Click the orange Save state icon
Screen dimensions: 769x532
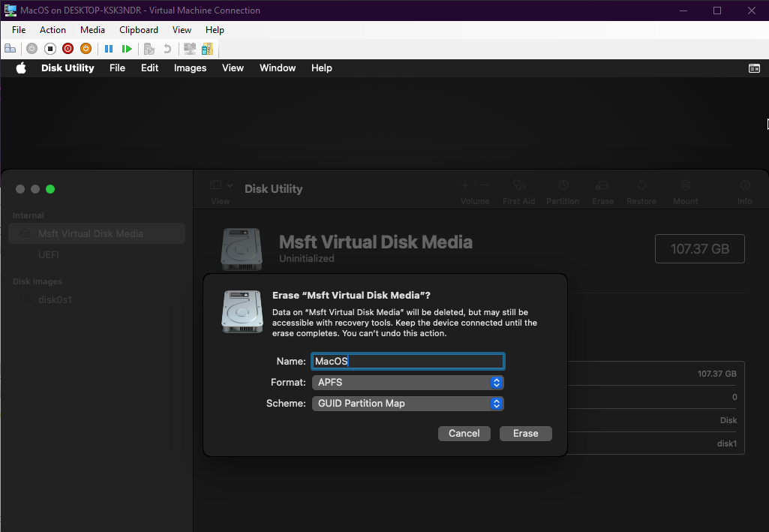86,49
